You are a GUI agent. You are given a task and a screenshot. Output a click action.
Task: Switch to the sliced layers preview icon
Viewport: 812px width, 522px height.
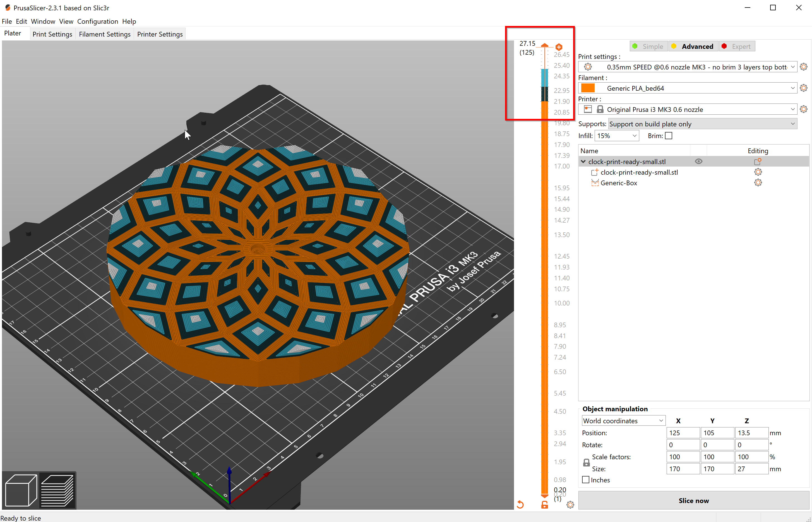[x=57, y=490]
